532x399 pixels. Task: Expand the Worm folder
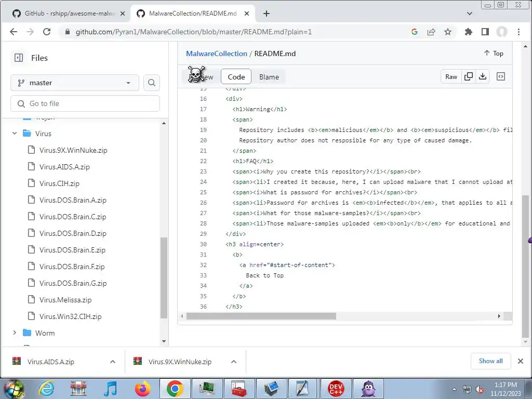[15, 333]
